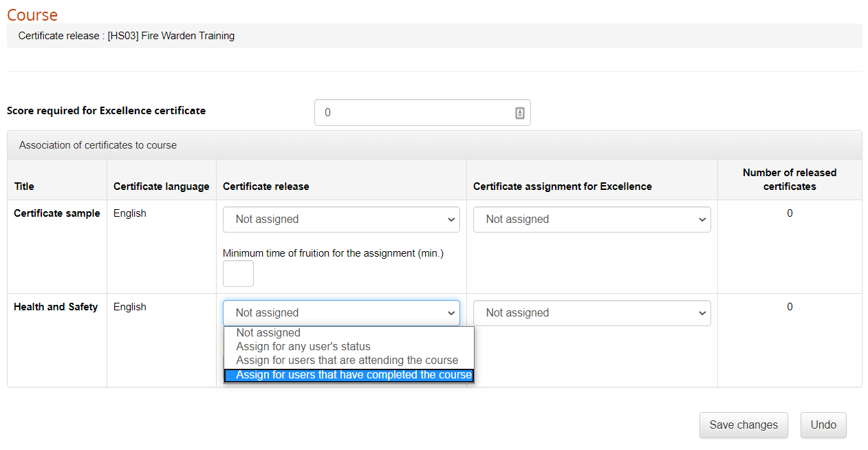The width and height of the screenshot is (868, 450).
Task: Click the Save changes button
Action: click(x=744, y=425)
